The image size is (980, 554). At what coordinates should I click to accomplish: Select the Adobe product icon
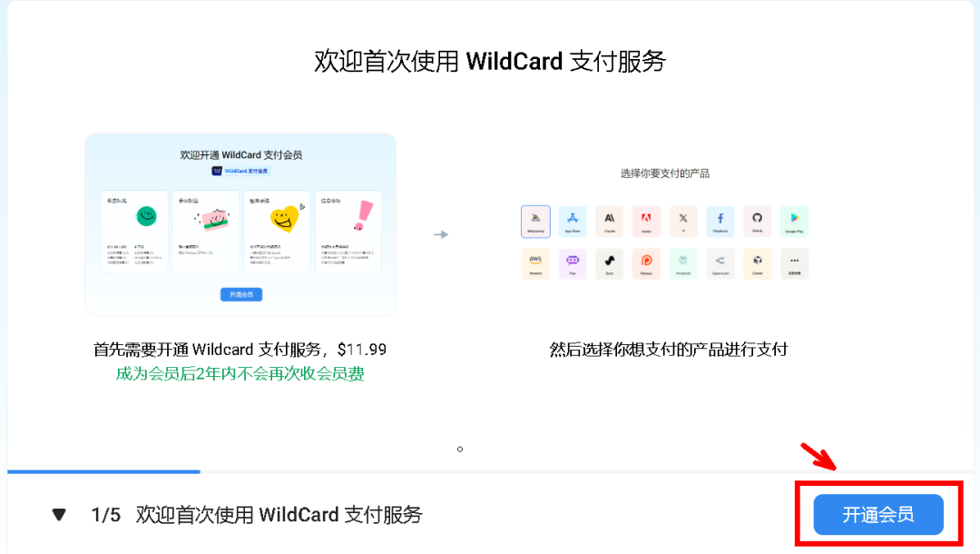coord(646,222)
